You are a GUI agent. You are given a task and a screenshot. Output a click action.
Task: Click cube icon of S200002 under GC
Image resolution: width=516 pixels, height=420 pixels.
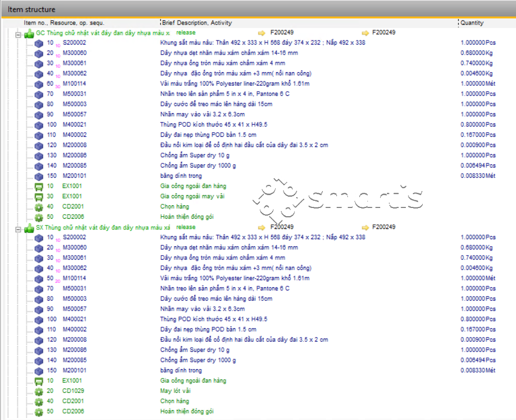[x=39, y=44]
